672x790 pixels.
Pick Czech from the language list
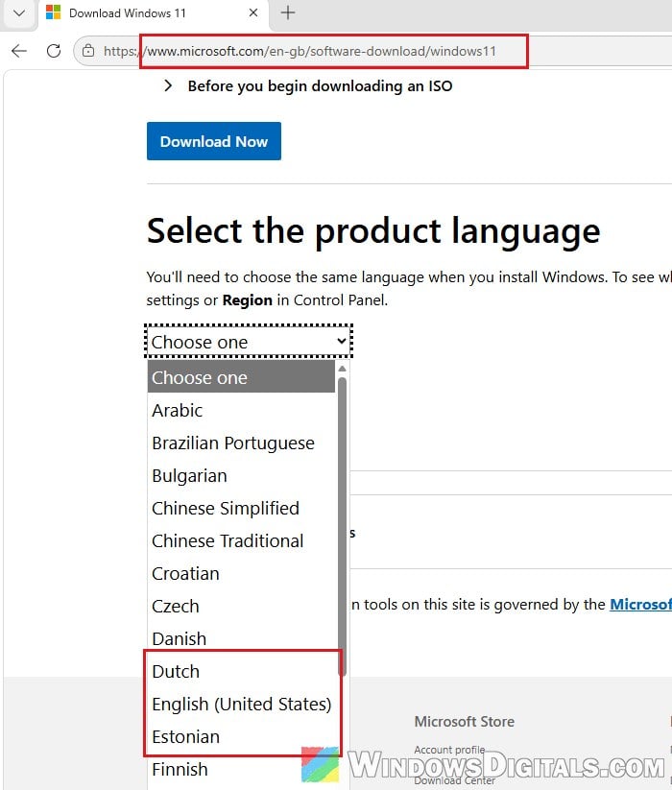tap(241, 606)
